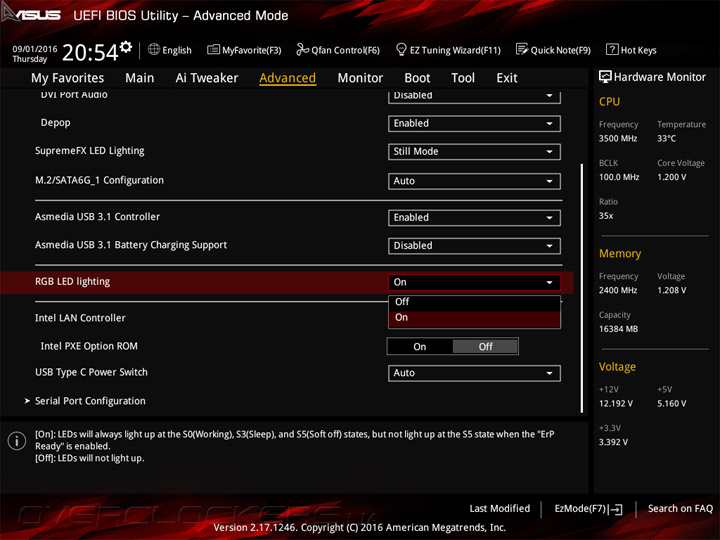
Task: Click the info circle icon in help area
Action: click(17, 441)
